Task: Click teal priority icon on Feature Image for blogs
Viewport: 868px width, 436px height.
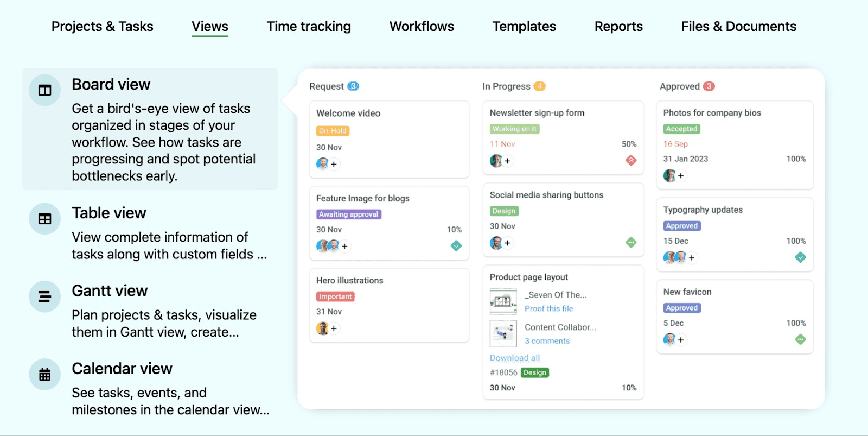Action: pyautogui.click(x=456, y=246)
